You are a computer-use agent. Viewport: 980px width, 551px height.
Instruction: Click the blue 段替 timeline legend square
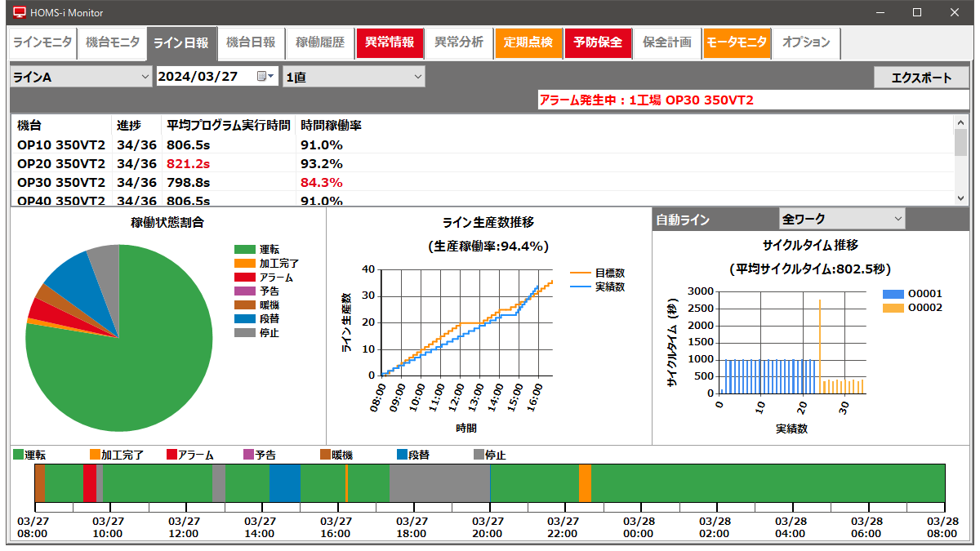pyautogui.click(x=402, y=455)
